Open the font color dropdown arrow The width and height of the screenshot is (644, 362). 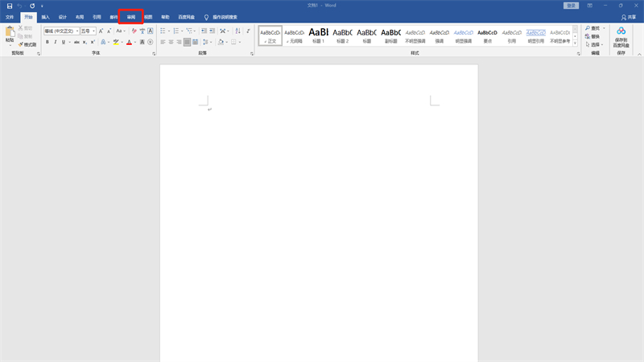pos(134,42)
